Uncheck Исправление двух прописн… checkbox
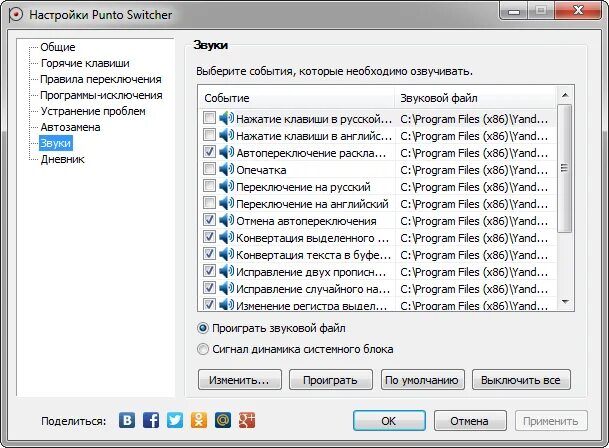The width and height of the screenshot is (609, 448). click(x=209, y=271)
